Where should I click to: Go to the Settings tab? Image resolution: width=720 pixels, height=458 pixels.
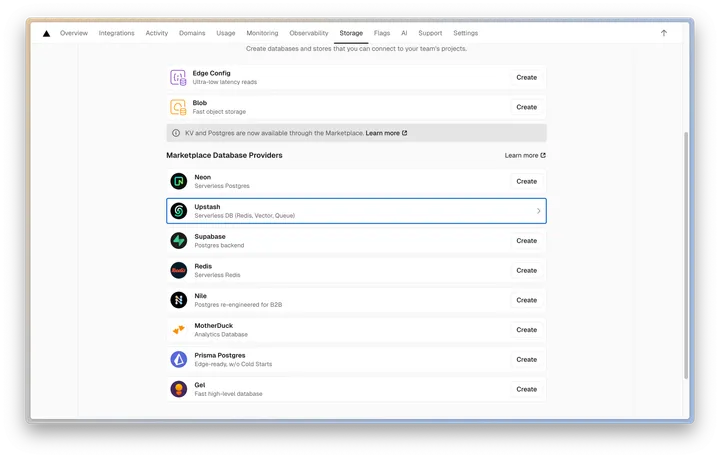(465, 33)
